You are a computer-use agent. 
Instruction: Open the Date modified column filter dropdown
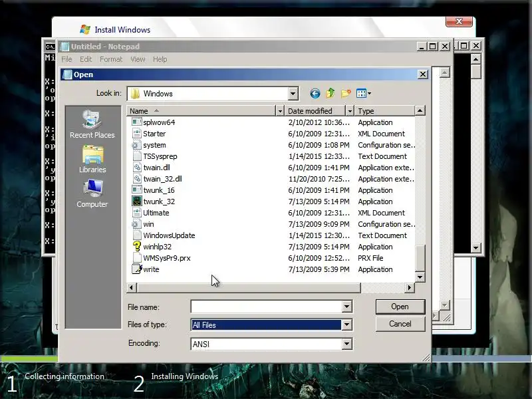[350, 111]
